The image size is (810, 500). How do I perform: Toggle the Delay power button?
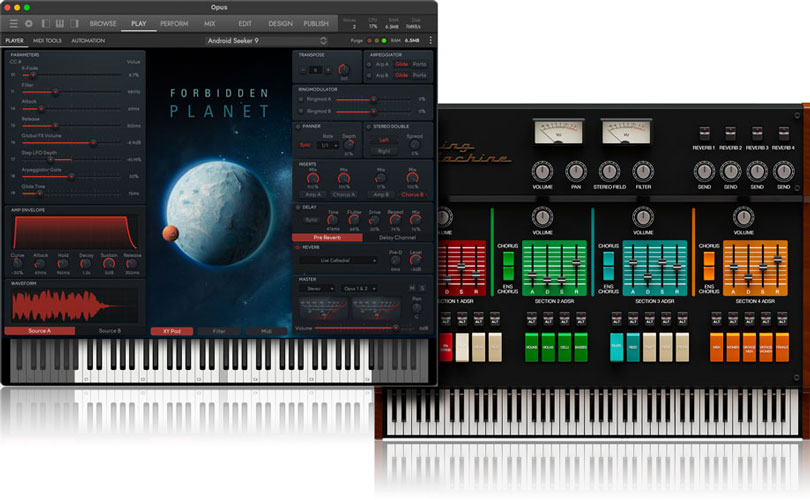coord(298,207)
